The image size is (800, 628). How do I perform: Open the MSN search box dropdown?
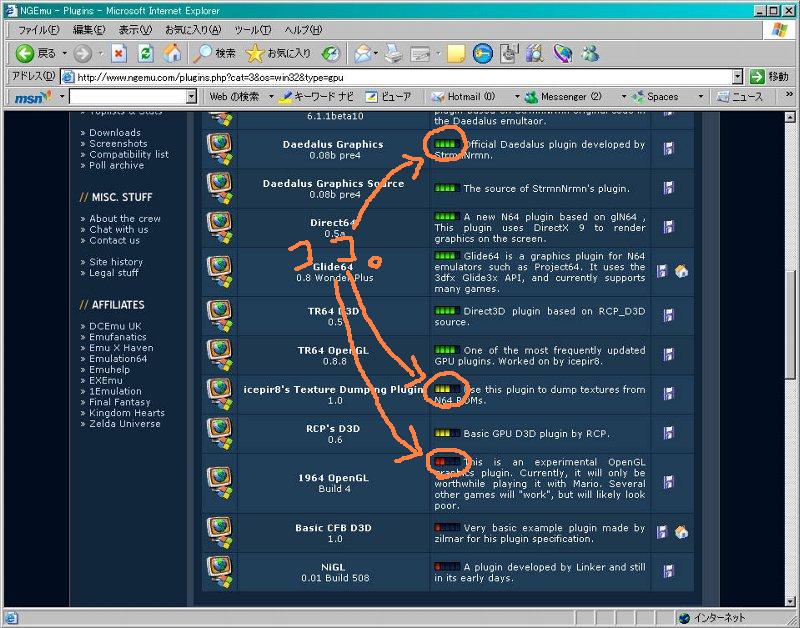click(x=191, y=96)
